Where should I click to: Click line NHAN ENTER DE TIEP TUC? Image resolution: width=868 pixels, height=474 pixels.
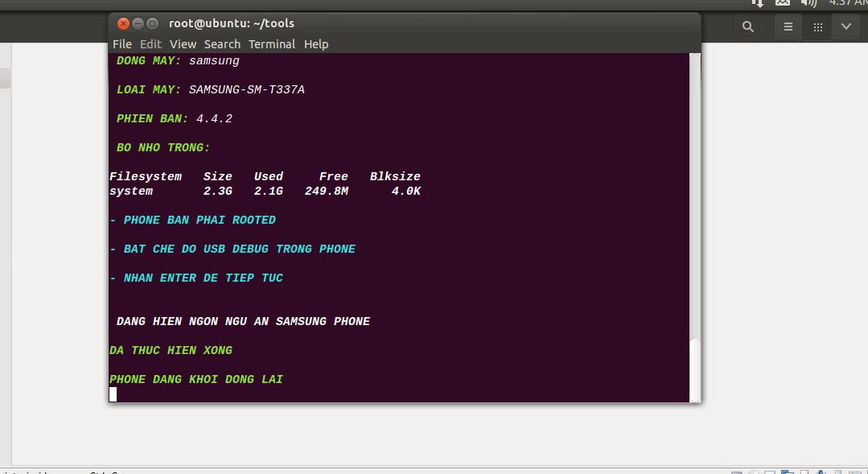[196, 278]
